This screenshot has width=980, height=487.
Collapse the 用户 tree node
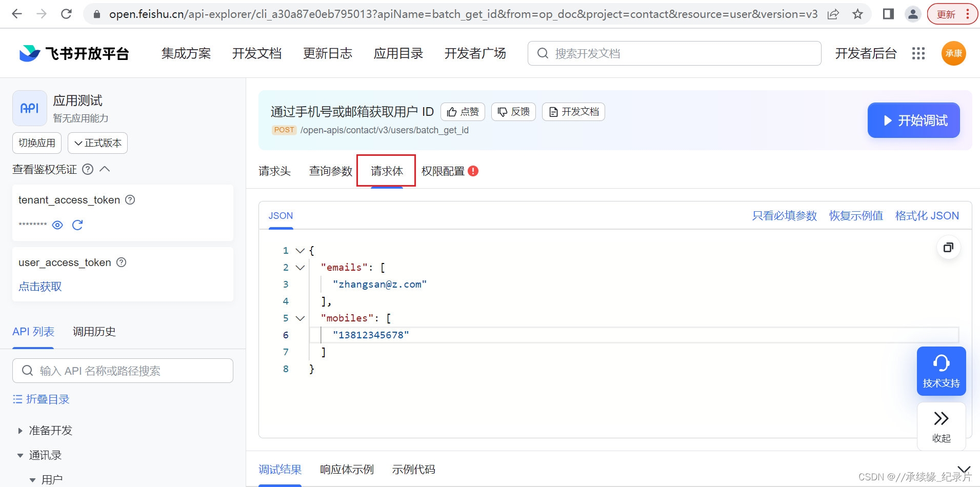pos(32,480)
